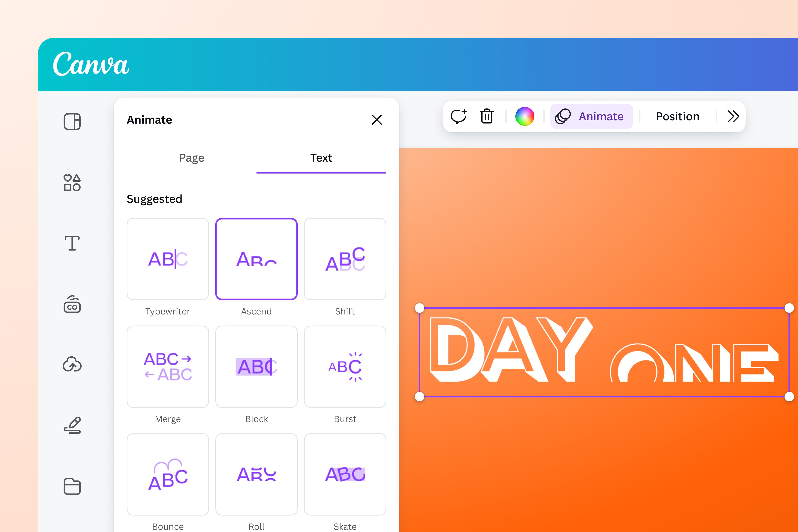Open the text color picker wheel
The height and width of the screenshot is (532, 798).
[525, 116]
